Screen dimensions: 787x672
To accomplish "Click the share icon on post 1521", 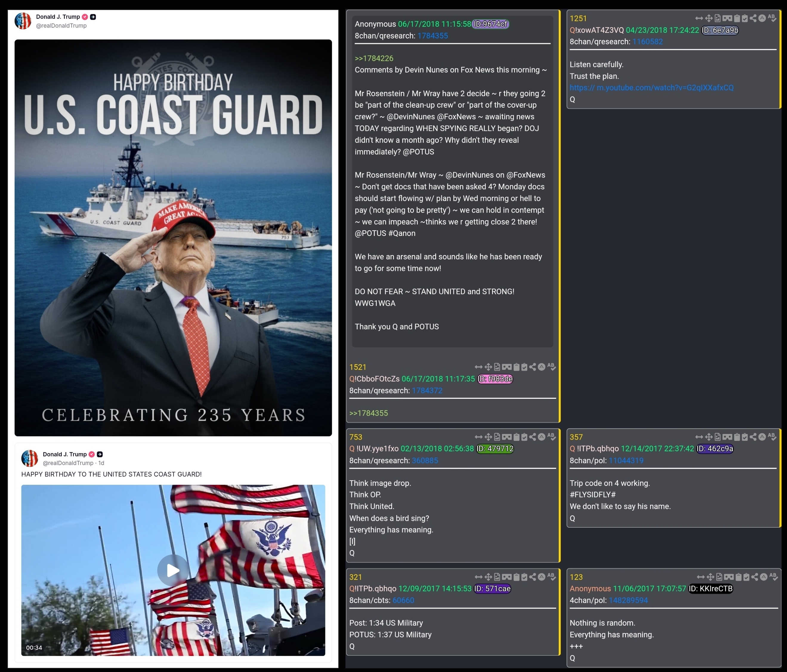I will coord(533,367).
